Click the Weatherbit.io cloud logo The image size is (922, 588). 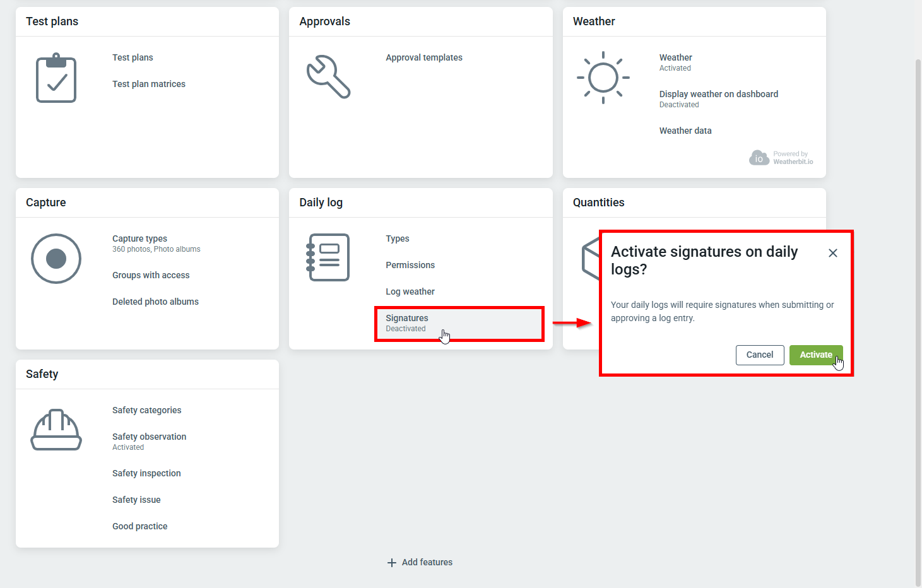pos(759,158)
